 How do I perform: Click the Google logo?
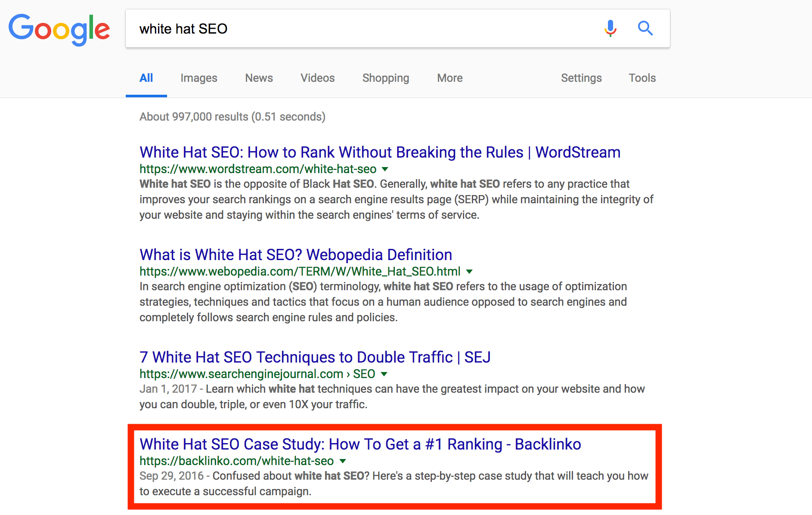[59, 29]
